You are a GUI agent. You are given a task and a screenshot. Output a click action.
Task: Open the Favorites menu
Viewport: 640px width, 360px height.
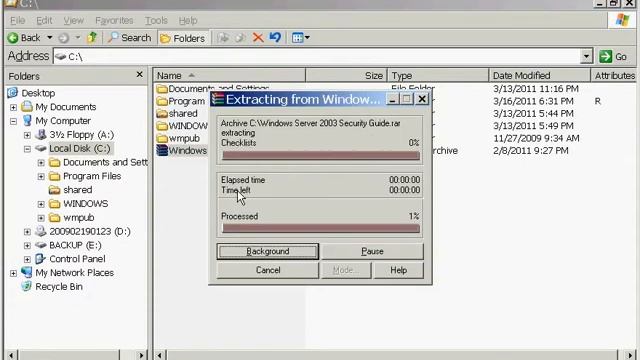[x=114, y=20]
